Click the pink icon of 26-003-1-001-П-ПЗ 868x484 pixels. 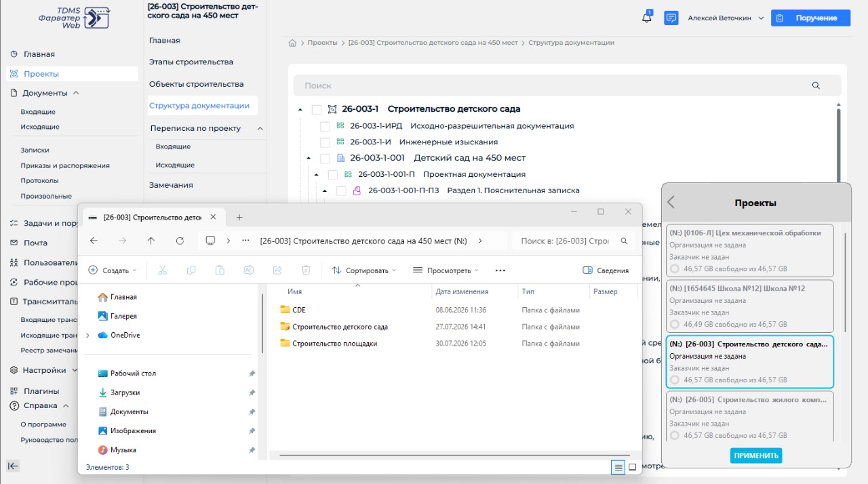(357, 190)
